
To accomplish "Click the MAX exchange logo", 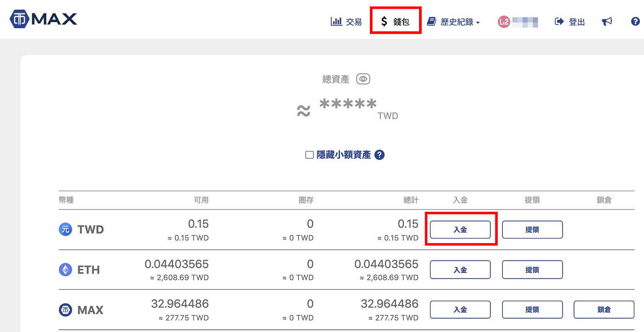I will click(43, 19).
